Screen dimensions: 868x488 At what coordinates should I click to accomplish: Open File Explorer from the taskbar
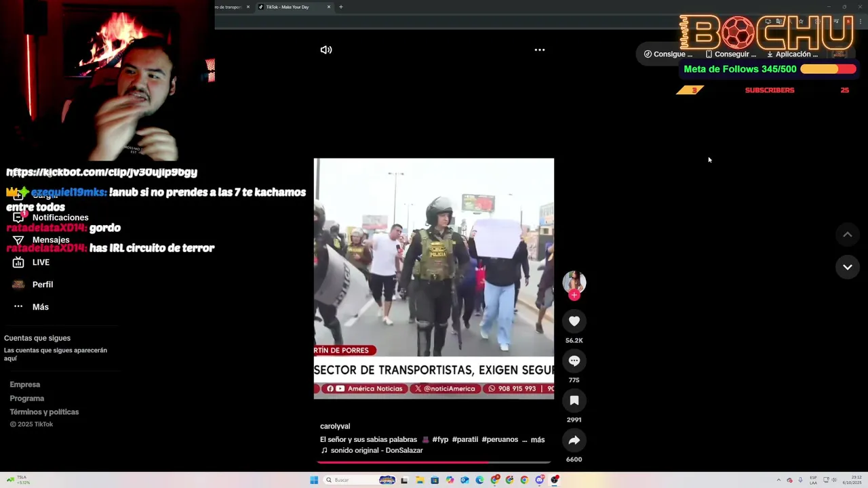(x=420, y=480)
